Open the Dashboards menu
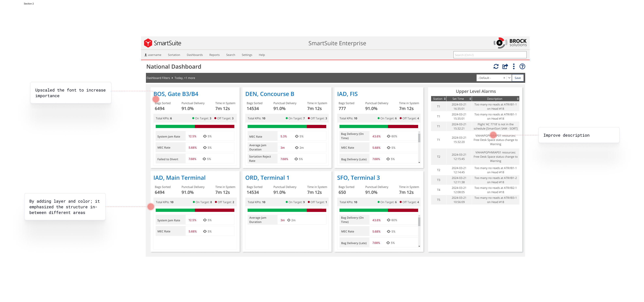Screen dimensions: 644x302 pos(194,55)
